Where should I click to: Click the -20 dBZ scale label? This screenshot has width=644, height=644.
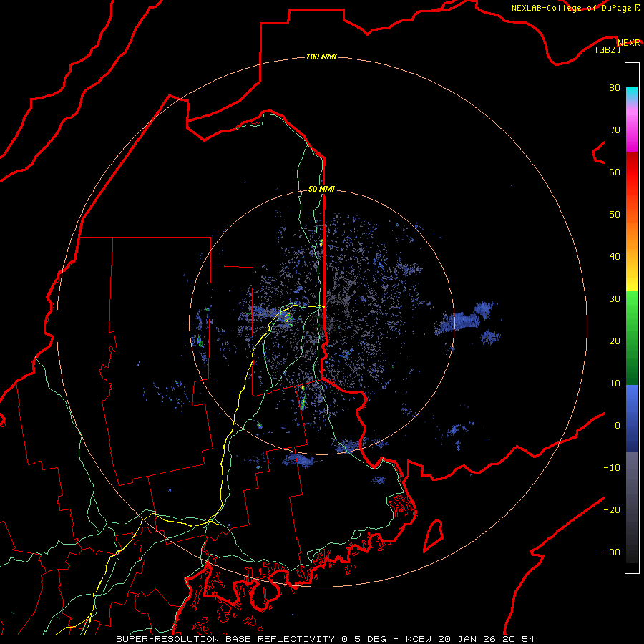click(612, 509)
